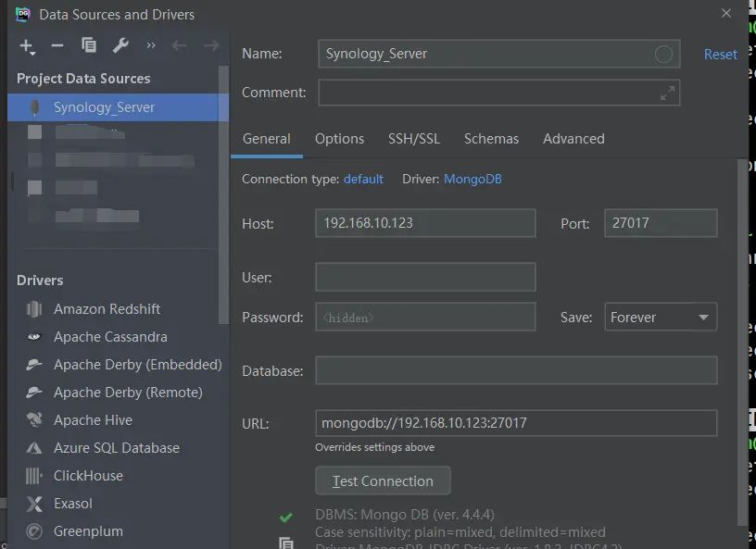The height and width of the screenshot is (549, 756).
Task: Click the copy icon below connection status
Action: point(286,544)
